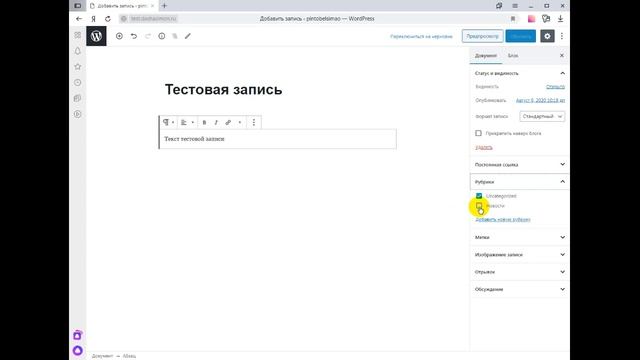
Task: Open more rich text controls arrow
Action: [x=240, y=122]
